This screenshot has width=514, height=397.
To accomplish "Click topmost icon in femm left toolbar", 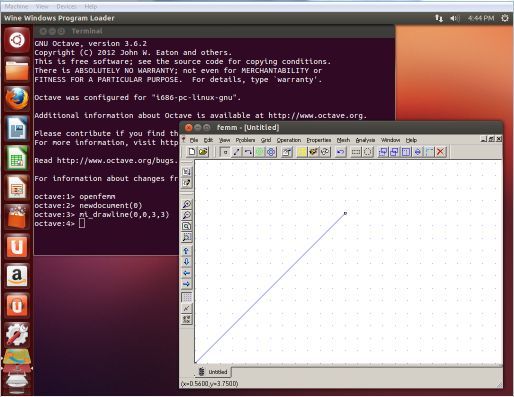I will click(187, 171).
